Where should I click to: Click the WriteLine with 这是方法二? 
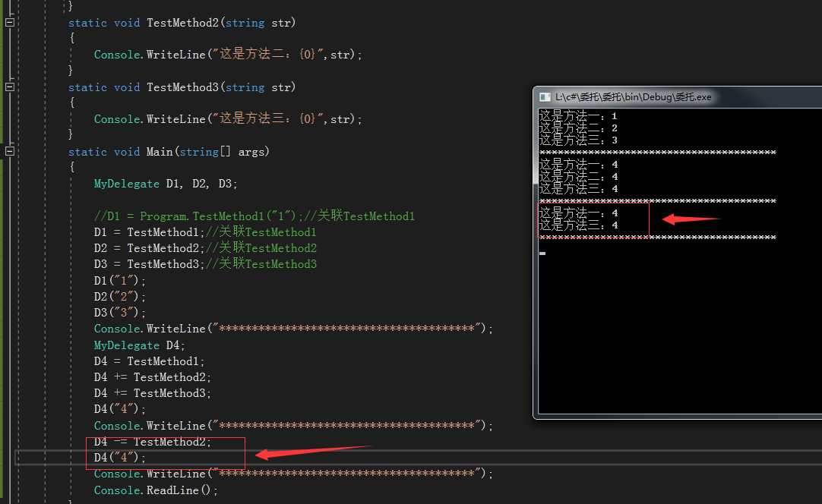[x=227, y=55]
